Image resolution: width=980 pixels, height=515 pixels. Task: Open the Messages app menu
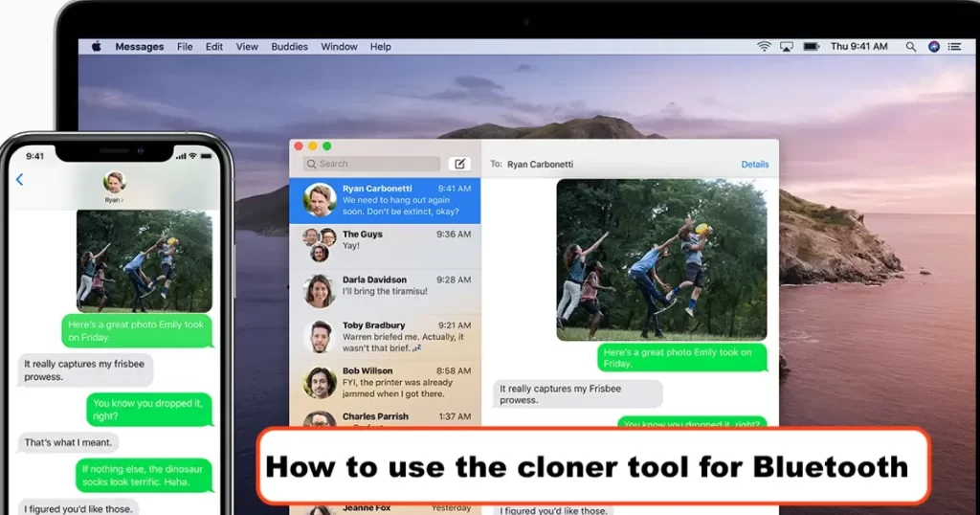click(x=140, y=47)
